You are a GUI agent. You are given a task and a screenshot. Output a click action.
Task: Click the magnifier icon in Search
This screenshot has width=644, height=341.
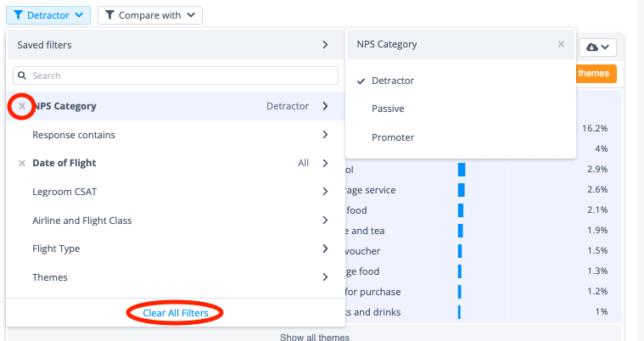[22, 75]
